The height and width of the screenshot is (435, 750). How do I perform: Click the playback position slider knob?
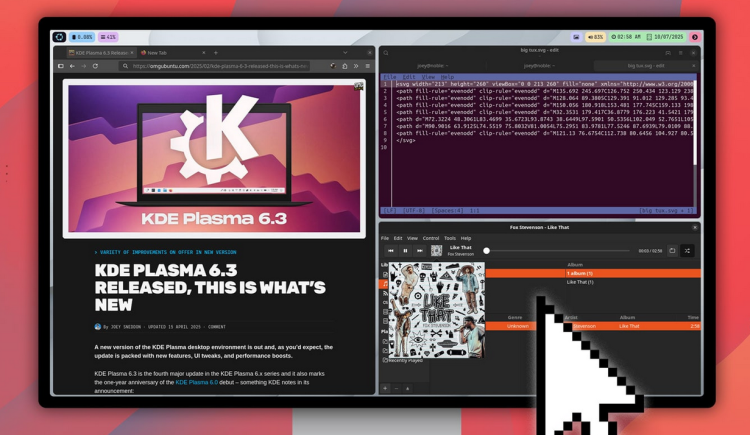pyautogui.click(x=487, y=251)
